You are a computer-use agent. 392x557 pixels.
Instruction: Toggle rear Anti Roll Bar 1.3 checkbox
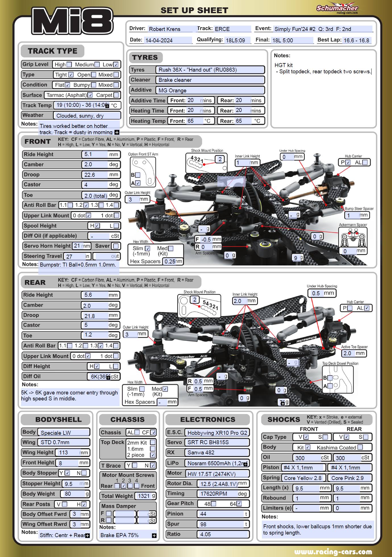click(x=100, y=346)
